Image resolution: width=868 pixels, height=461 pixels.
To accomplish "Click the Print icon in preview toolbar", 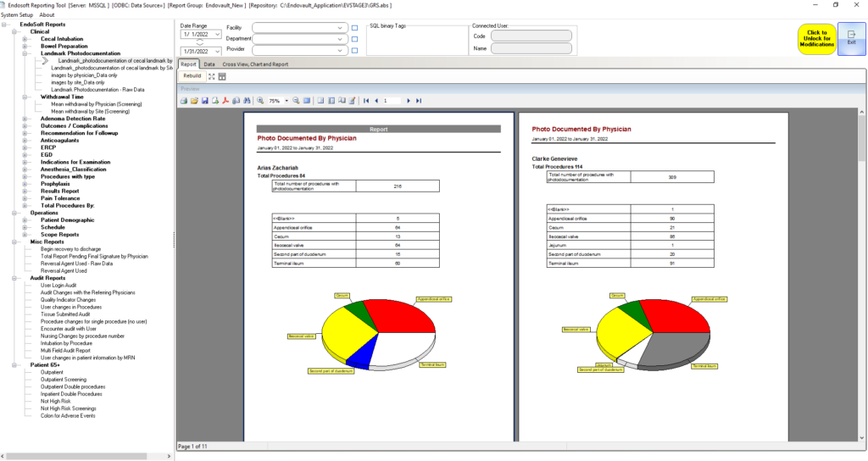I will (x=183, y=101).
